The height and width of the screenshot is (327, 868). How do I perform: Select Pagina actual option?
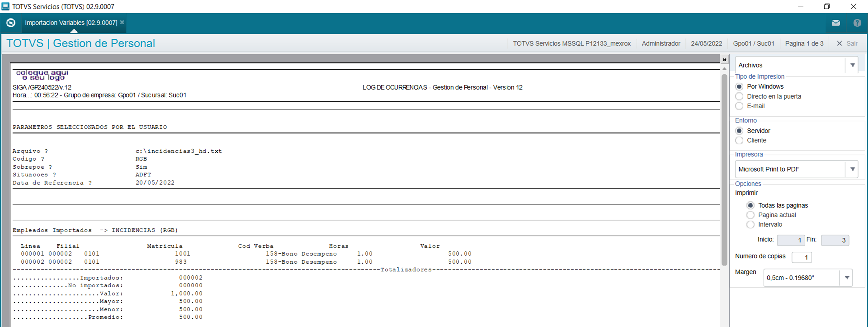click(x=751, y=215)
